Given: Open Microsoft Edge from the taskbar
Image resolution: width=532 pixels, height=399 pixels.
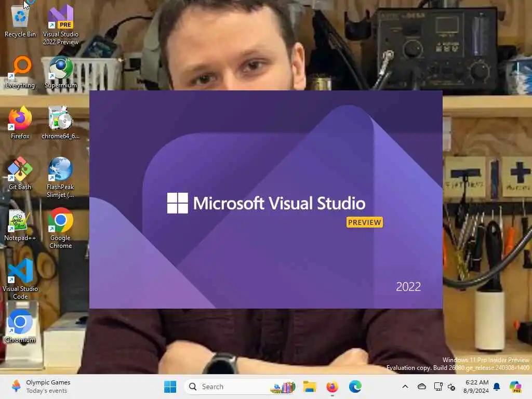Looking at the screenshot, I should click(x=355, y=387).
